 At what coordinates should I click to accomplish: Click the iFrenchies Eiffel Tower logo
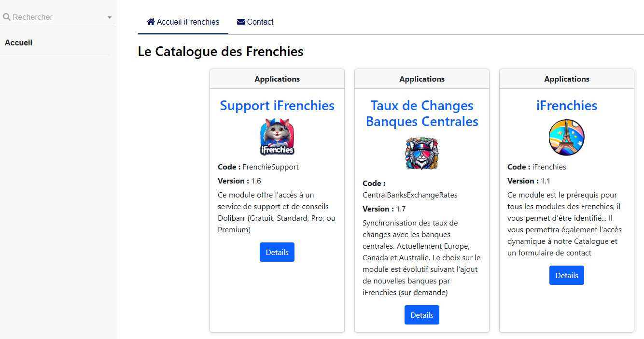(567, 137)
